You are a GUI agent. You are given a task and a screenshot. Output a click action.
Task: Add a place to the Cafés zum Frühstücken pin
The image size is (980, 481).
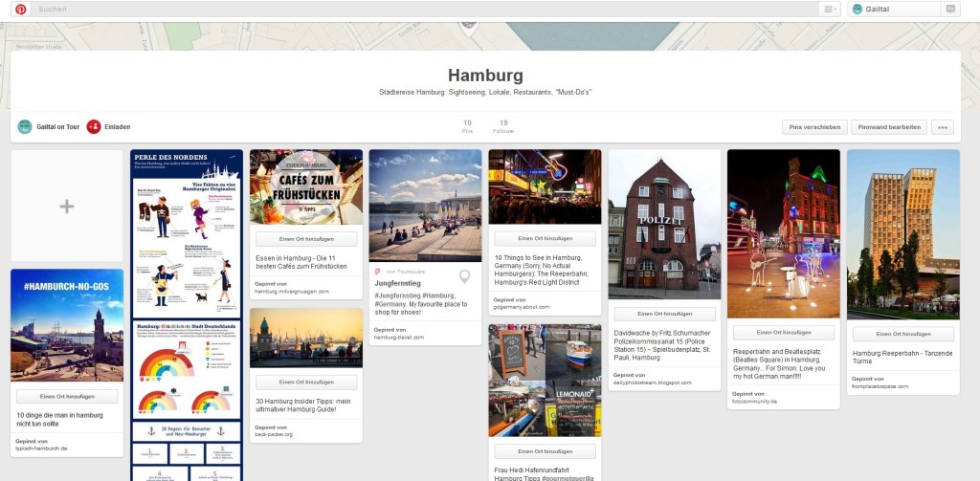[306, 239]
